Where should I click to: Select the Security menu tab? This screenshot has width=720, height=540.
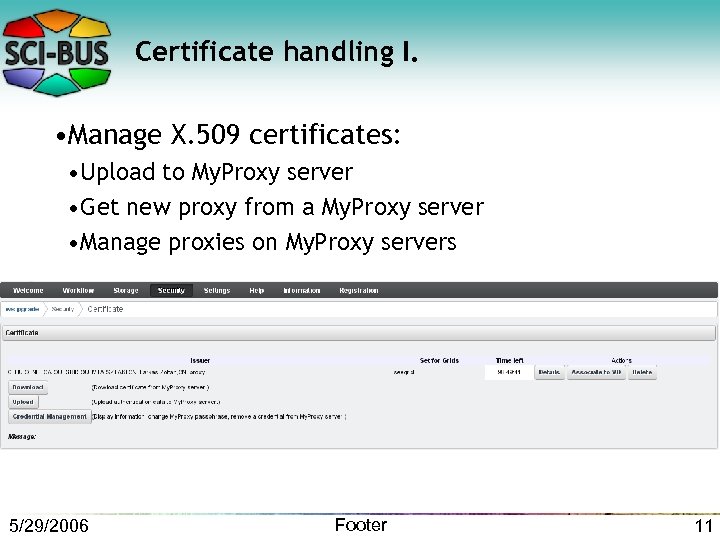coord(171,290)
